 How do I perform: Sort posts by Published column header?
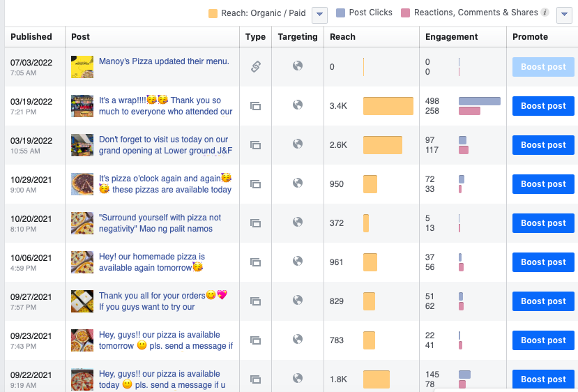coord(31,37)
